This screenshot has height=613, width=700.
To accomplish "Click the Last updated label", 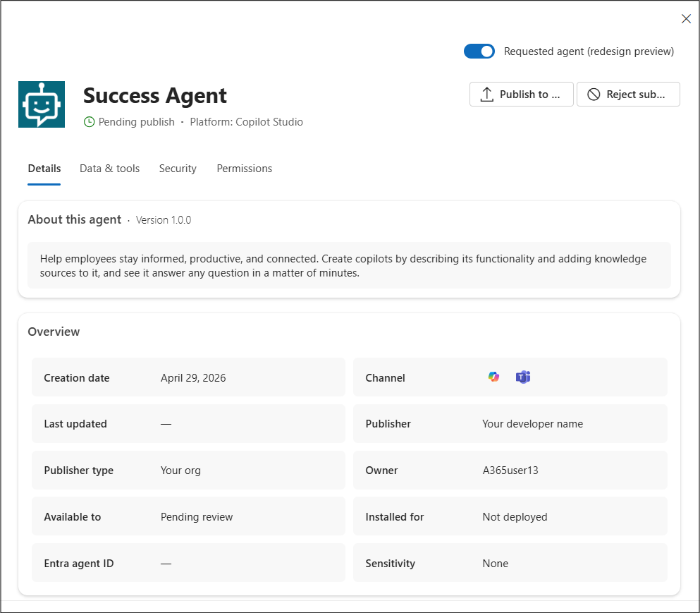I will coord(75,424).
